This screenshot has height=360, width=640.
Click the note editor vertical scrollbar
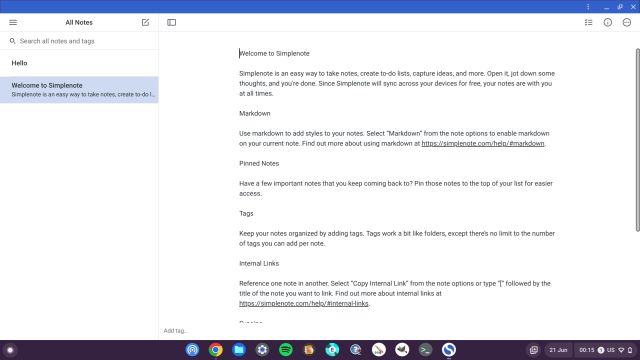tap(638, 140)
